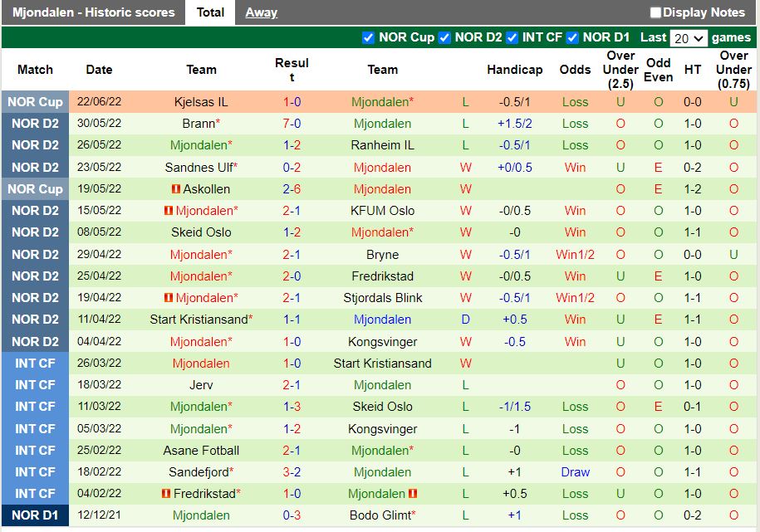The width and height of the screenshot is (760, 532).
Task: Open Bodo Glimt team link
Action: tap(380, 515)
